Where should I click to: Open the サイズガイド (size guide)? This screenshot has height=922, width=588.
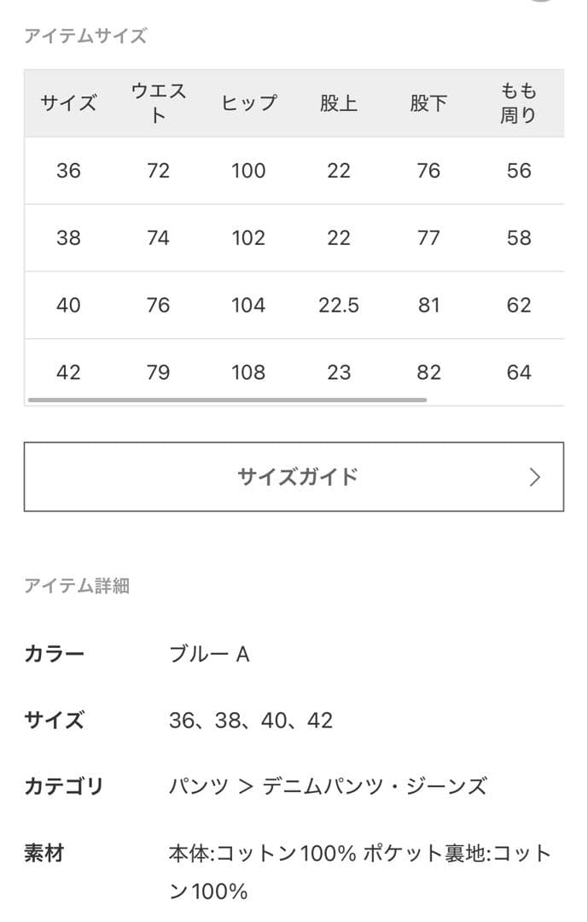pyautogui.click(x=294, y=476)
